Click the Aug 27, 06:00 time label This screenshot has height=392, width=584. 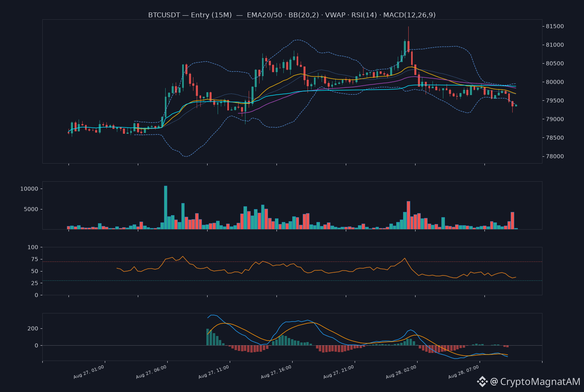151,372
